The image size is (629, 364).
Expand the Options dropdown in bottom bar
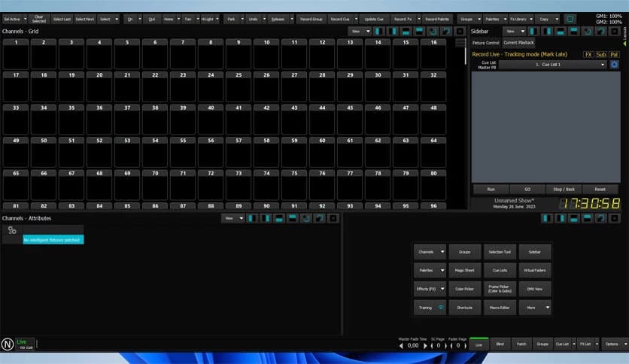tap(625, 344)
